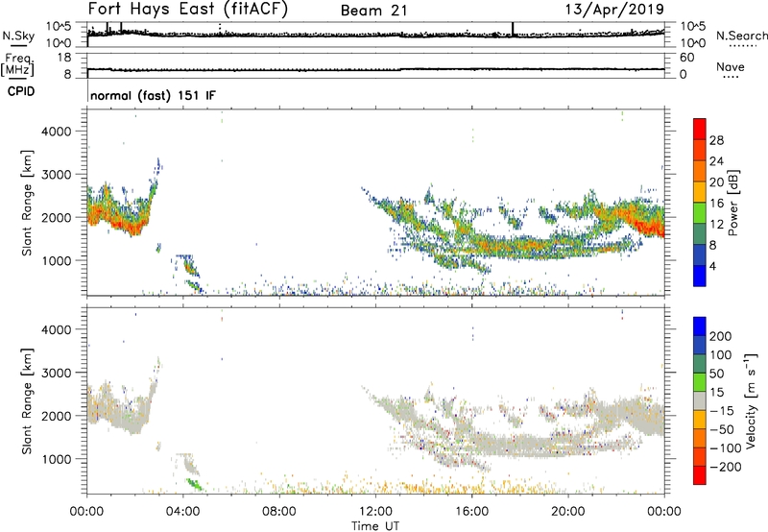
Task: Click the '12' label on Power color bar
Action: (x=716, y=224)
